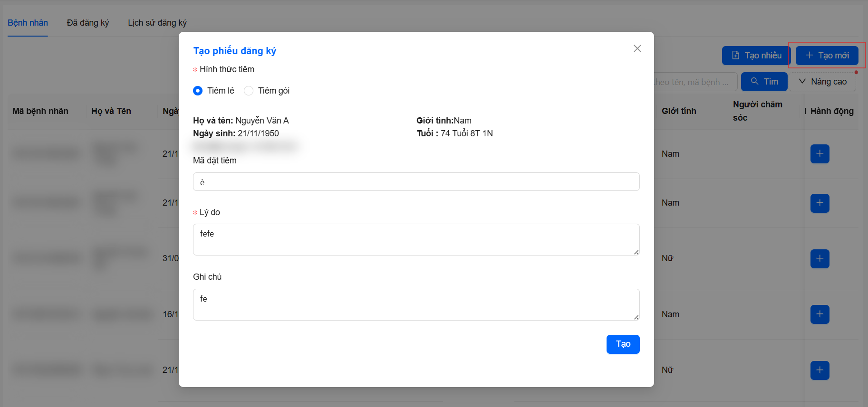The height and width of the screenshot is (407, 868).
Task: Expand the Nâng cao advanced filter
Action: 822,82
